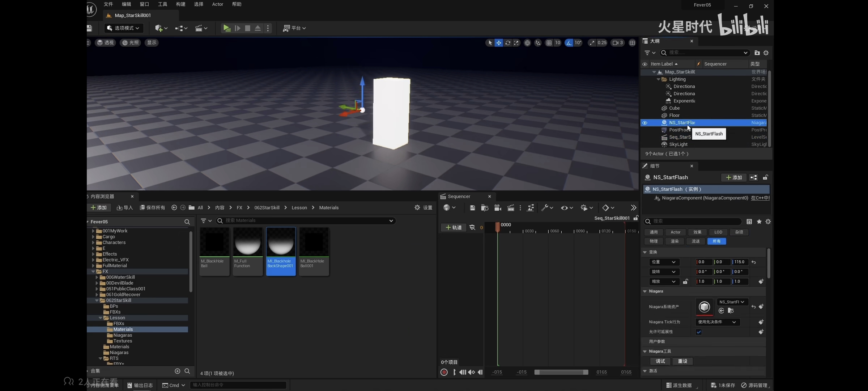Select the LOD filter tab in details
The width and height of the screenshot is (868, 391).
pyautogui.click(x=718, y=232)
